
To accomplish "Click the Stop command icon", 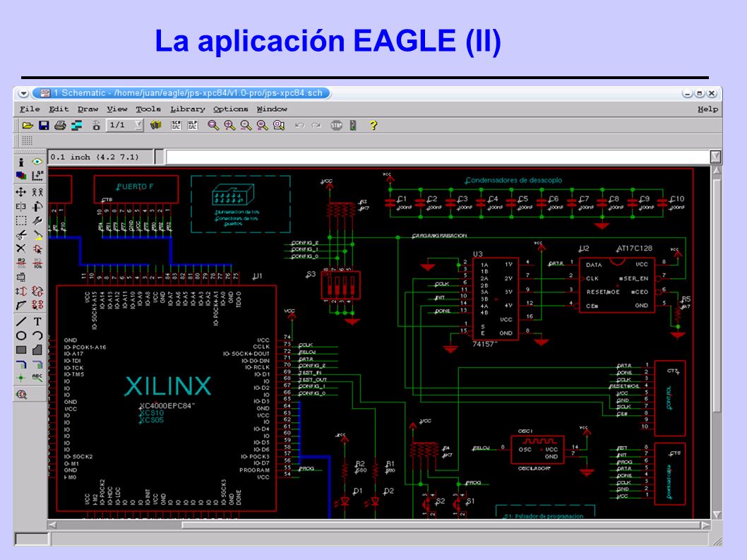I will click(x=336, y=125).
